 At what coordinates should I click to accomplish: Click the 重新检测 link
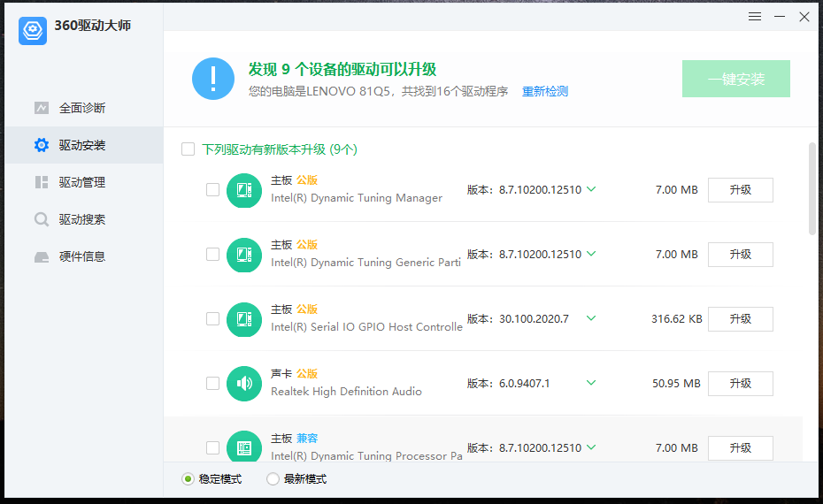click(545, 91)
